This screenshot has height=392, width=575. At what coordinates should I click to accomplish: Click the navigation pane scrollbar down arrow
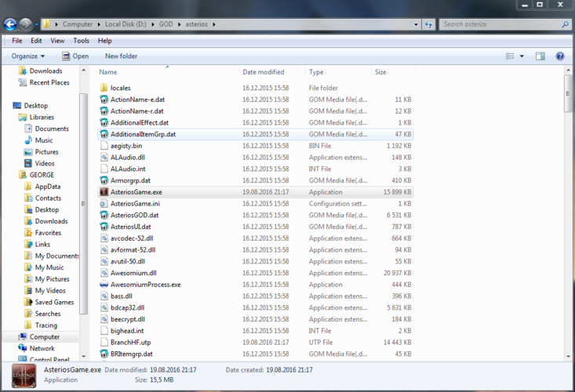click(84, 357)
